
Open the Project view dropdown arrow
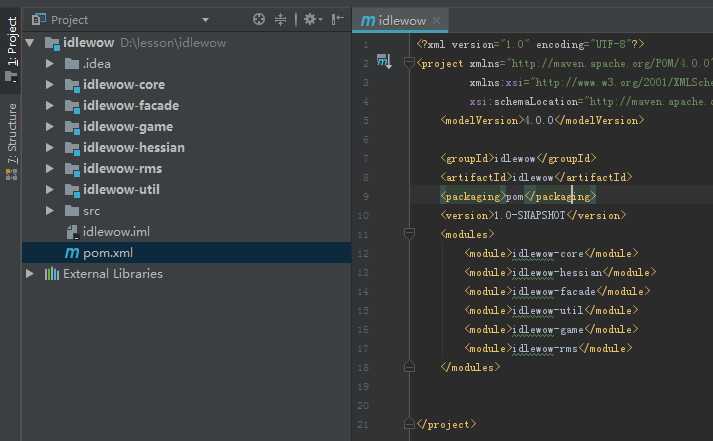click(206, 20)
